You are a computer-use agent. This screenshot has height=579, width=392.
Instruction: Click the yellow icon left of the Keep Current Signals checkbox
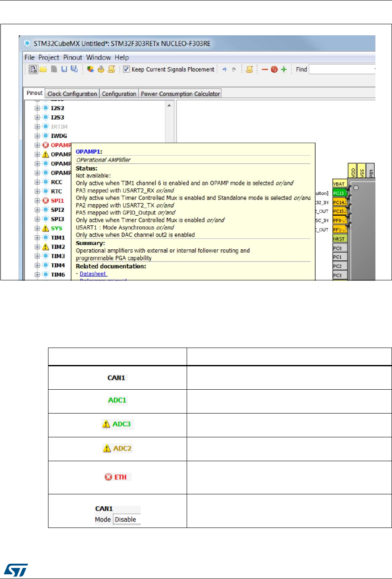111,69
